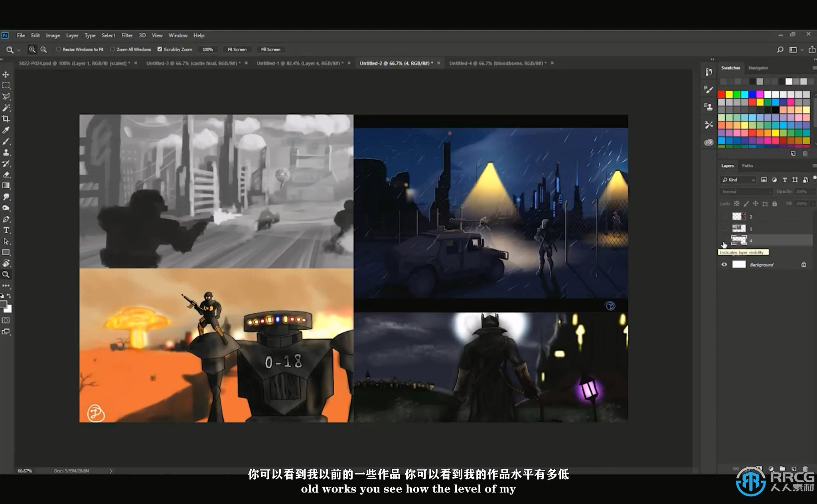The image size is (817, 504).
Task: Select the Horizontal Type tool
Action: pos(6,230)
